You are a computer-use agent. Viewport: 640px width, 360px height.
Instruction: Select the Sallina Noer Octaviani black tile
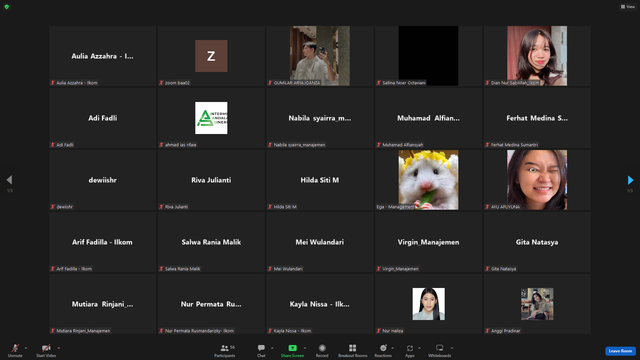click(428, 56)
